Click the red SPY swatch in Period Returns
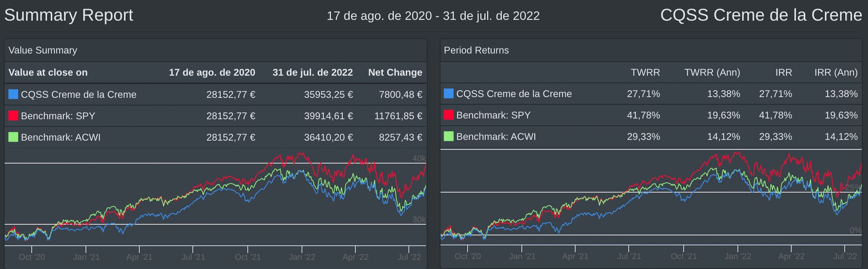 point(448,115)
